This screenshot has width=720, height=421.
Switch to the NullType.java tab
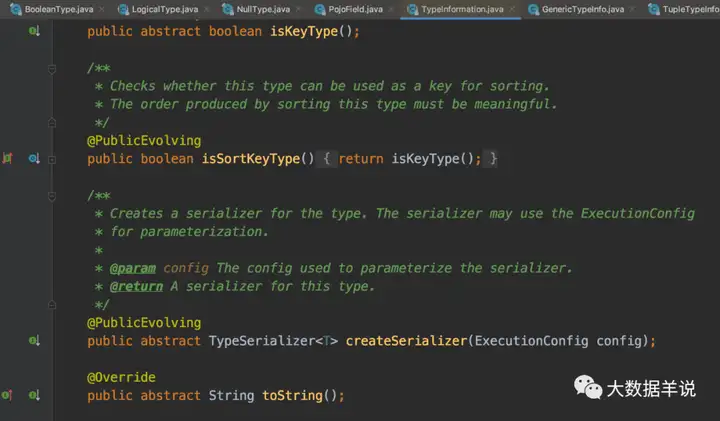(x=263, y=9)
